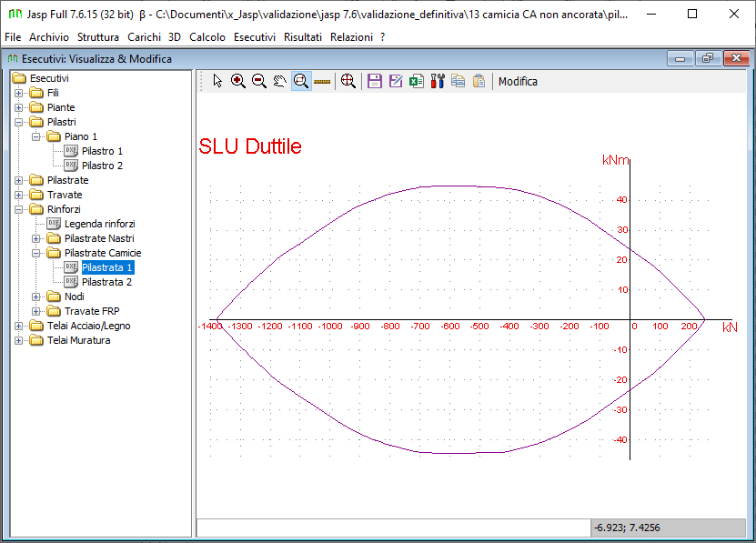Select the Nodi folder label
The height and width of the screenshot is (543, 756).
pos(75,297)
